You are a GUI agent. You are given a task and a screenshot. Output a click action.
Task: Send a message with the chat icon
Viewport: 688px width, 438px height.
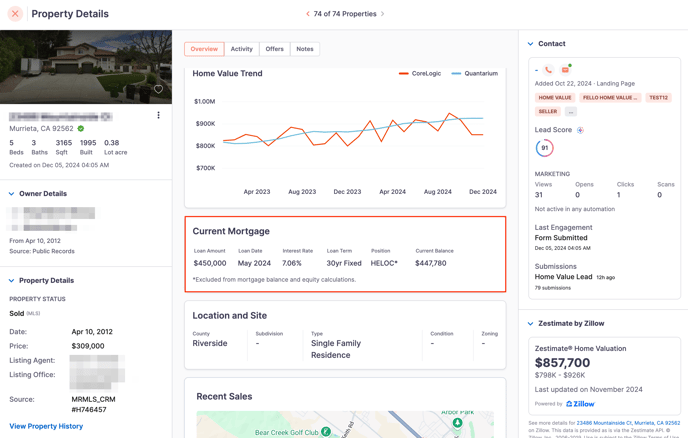click(565, 70)
